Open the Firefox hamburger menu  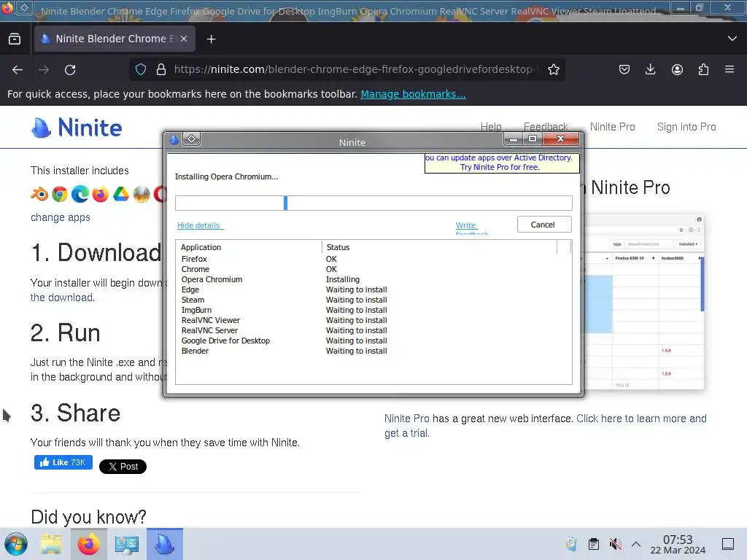click(729, 69)
